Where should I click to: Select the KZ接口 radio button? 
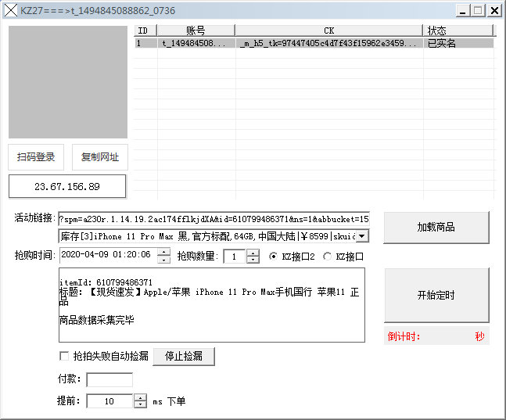pos(327,257)
